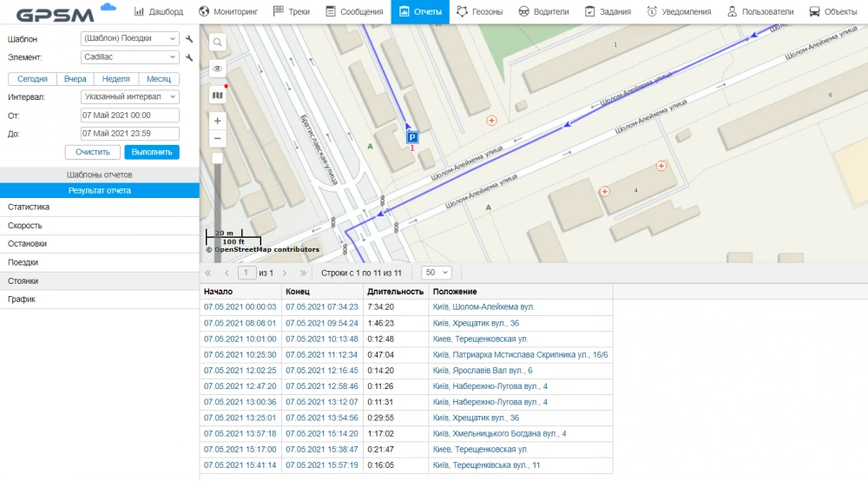Screen dimensions: 868x481
Task: Select the Сегодня period option
Action: [32, 79]
